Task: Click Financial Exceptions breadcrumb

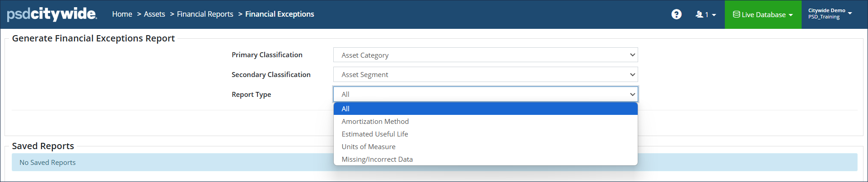Action: 280,14
